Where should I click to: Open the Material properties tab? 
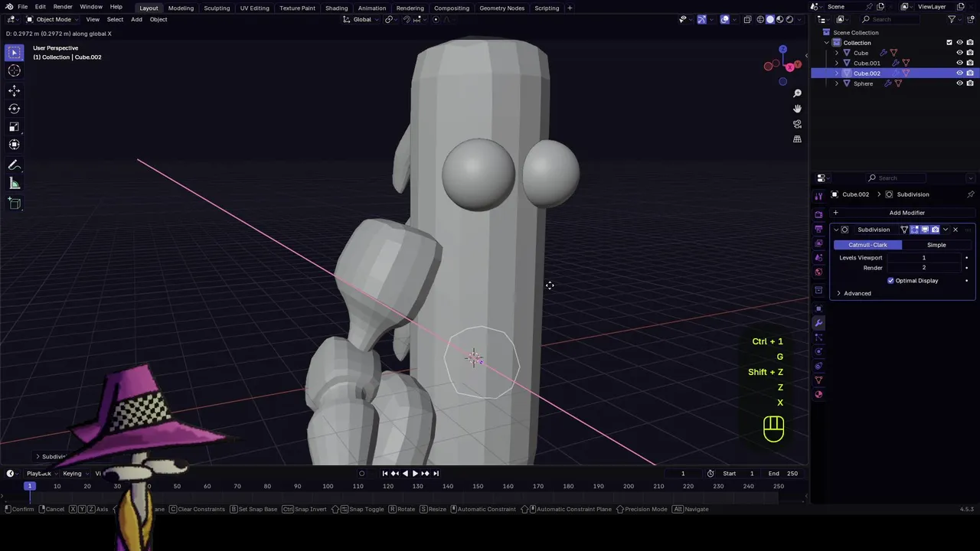coord(818,395)
